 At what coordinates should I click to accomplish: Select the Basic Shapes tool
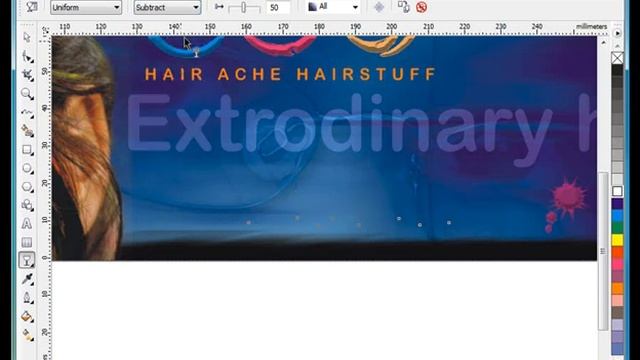27,205
